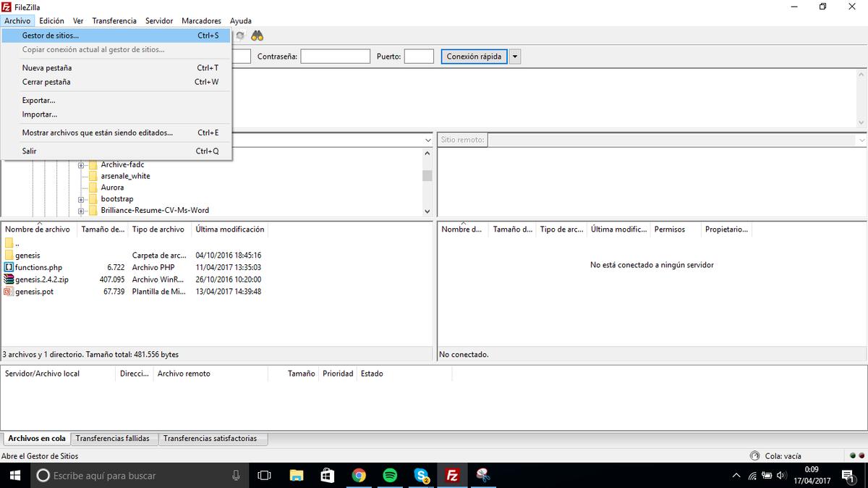Click the genesis.pot template file icon
The image size is (868, 488).
click(x=9, y=292)
